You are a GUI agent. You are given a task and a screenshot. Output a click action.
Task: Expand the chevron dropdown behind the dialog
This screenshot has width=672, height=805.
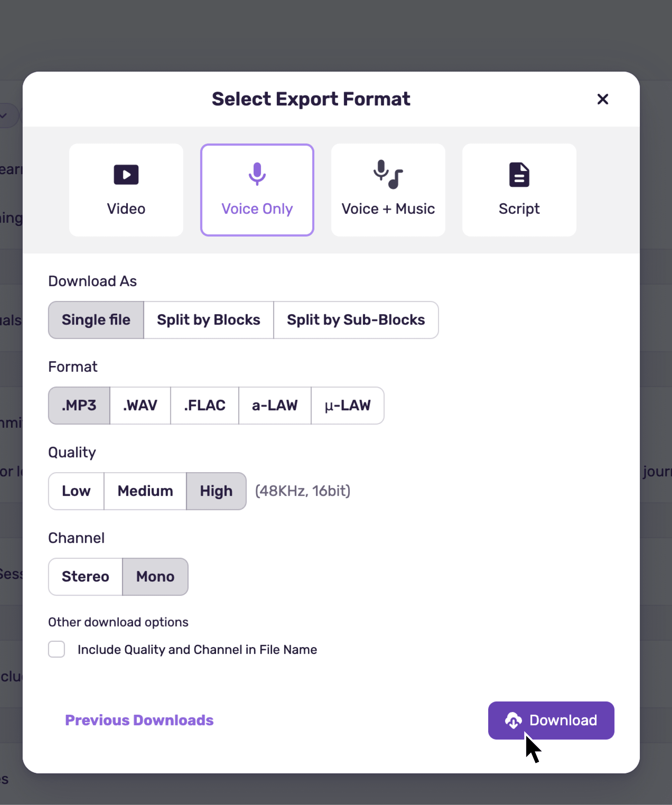[x=5, y=115]
